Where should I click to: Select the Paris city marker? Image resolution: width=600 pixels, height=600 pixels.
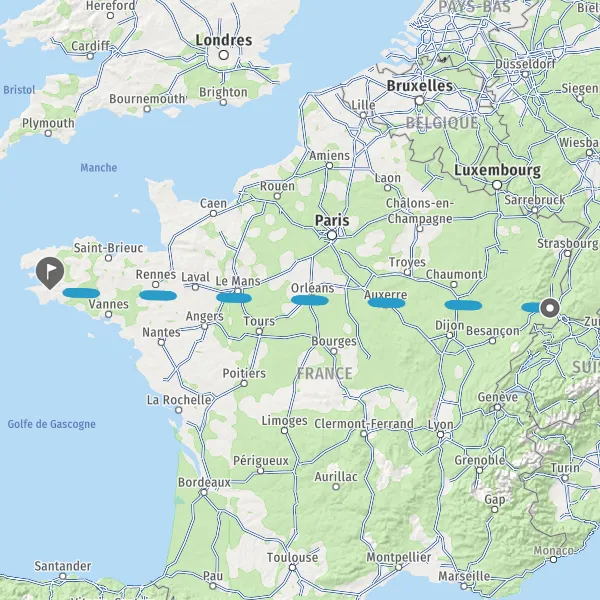pos(332,235)
